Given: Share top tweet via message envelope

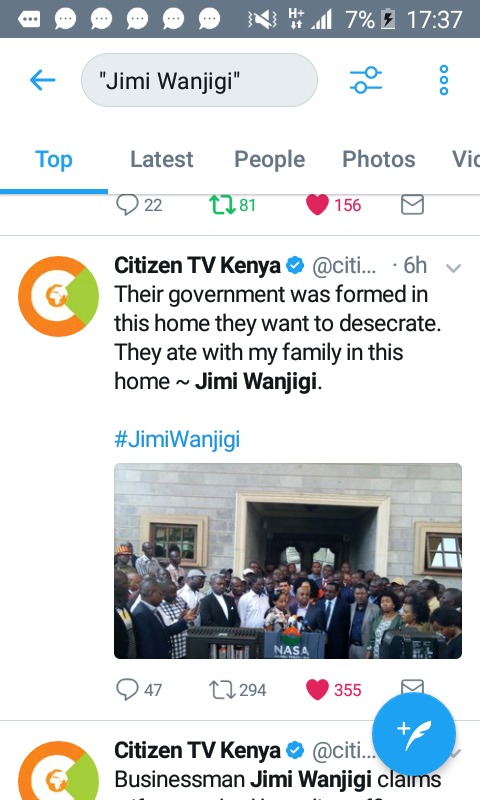Looking at the screenshot, I should tap(412, 205).
